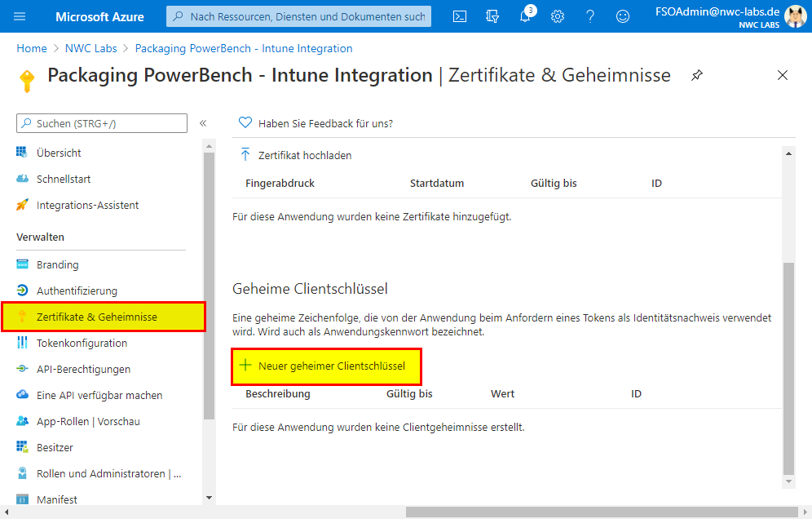812x519 pixels.
Task: Open the hamburger portal menu
Action: (20, 16)
